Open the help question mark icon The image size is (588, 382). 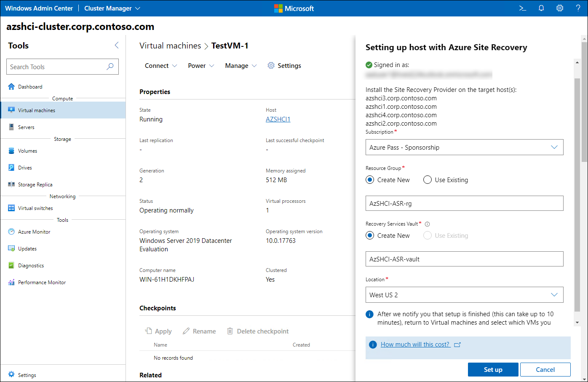pyautogui.click(x=578, y=8)
